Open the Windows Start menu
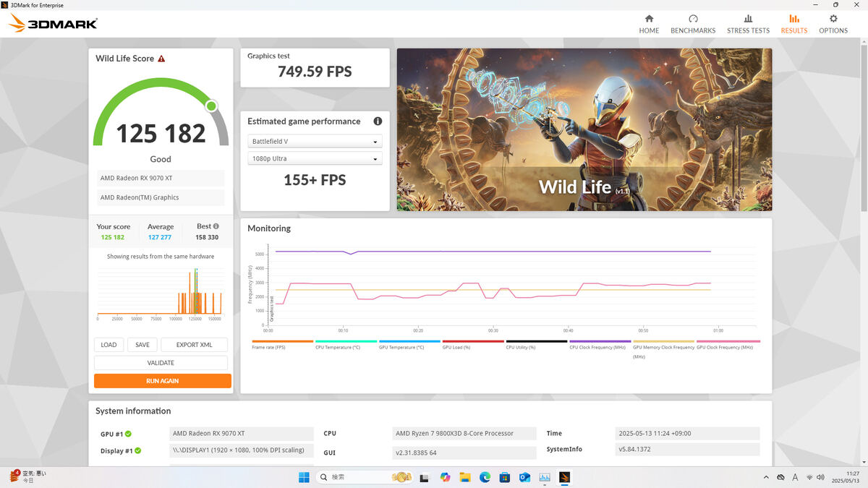 pos(304,477)
